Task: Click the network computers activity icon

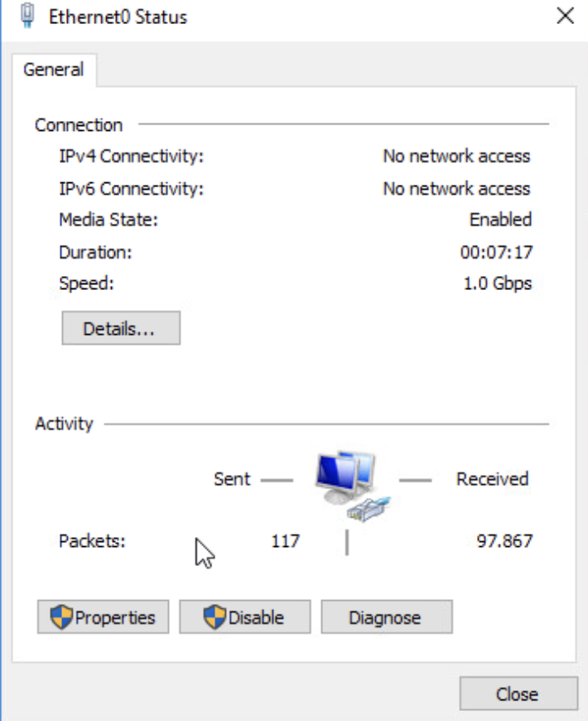Action: point(348,486)
